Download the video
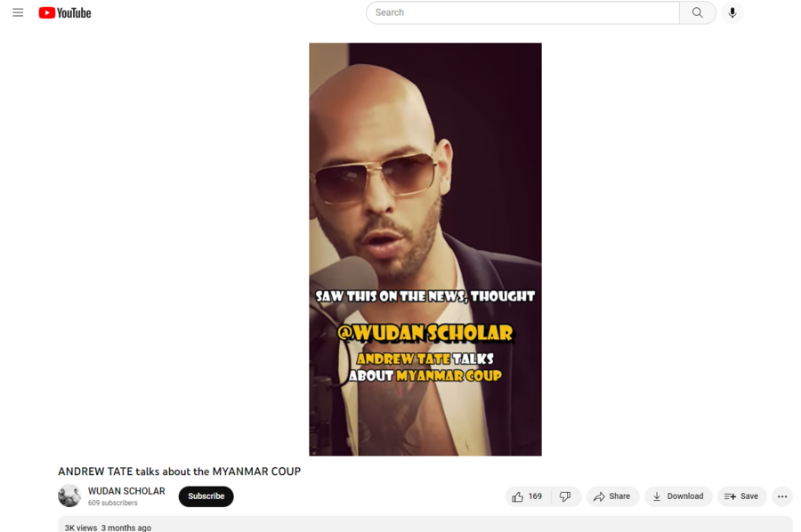801x532 pixels. point(678,496)
